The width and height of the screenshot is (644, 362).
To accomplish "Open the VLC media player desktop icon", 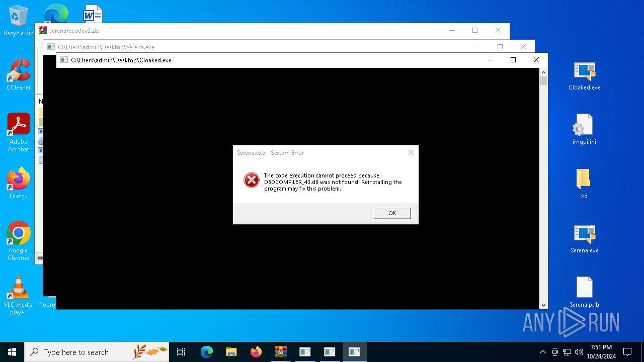I will (x=19, y=296).
